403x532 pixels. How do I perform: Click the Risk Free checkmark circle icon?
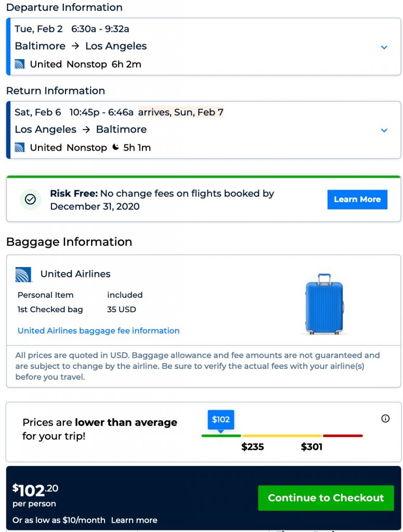pos(30,199)
